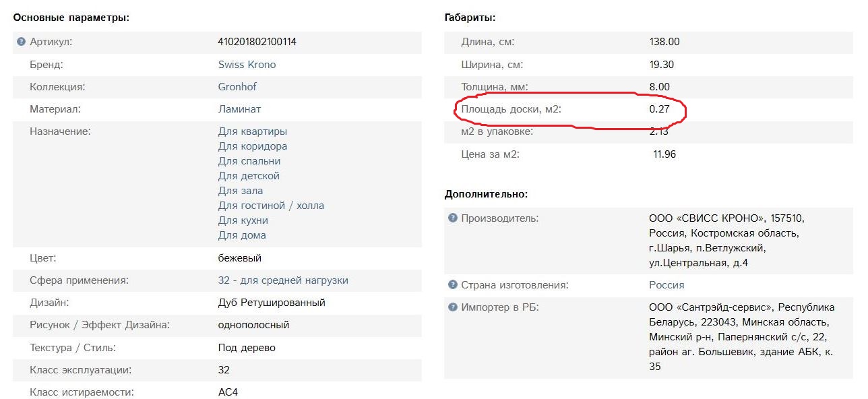Follow the Ламинат material link
The image size is (868, 399).
click(239, 109)
